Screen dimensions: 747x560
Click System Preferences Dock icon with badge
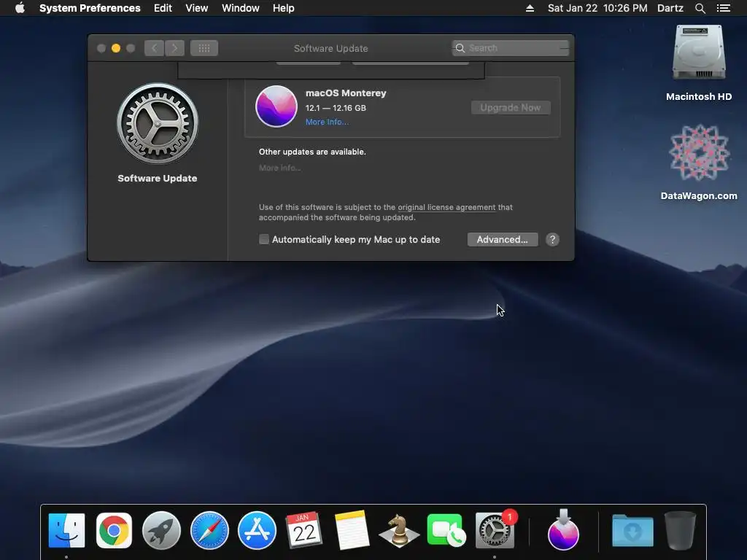(x=495, y=530)
